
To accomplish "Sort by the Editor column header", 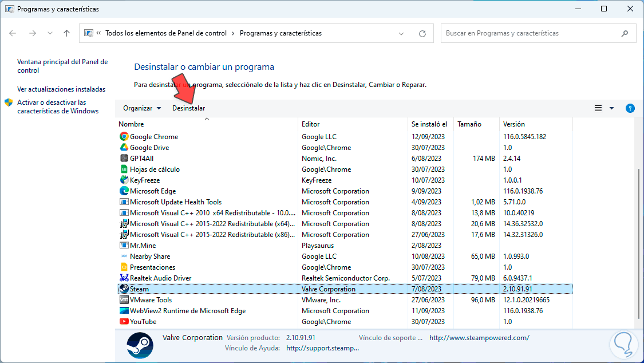I will coord(353,124).
